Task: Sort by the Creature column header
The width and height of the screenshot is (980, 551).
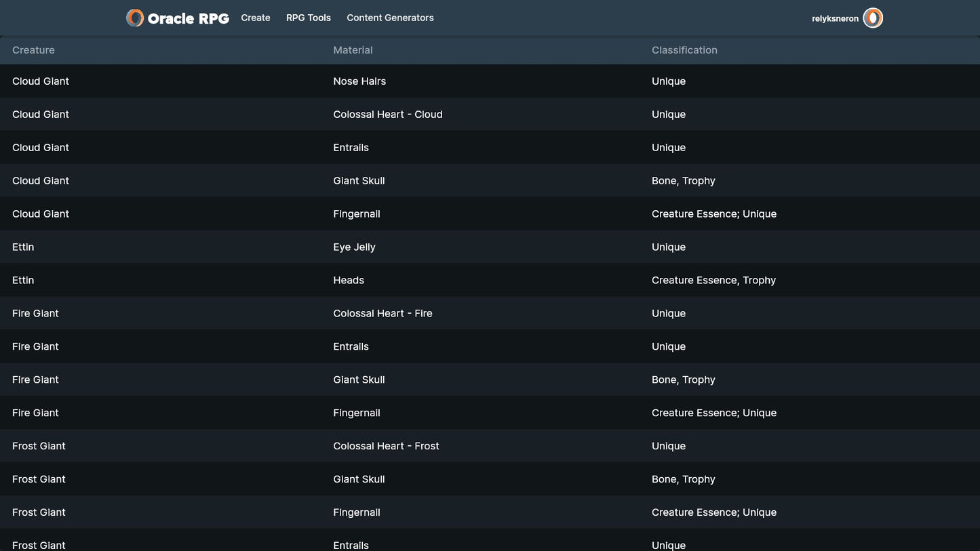Action: pos(33,50)
